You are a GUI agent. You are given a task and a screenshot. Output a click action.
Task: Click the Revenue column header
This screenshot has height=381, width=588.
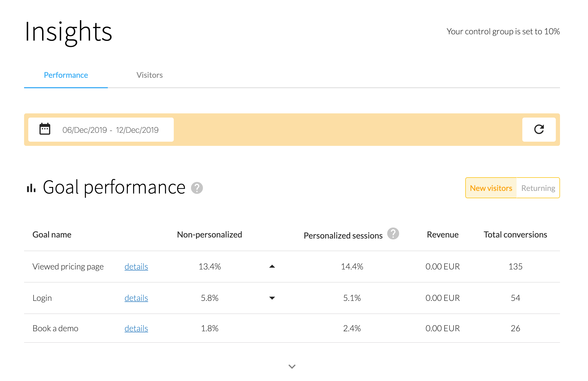(443, 235)
